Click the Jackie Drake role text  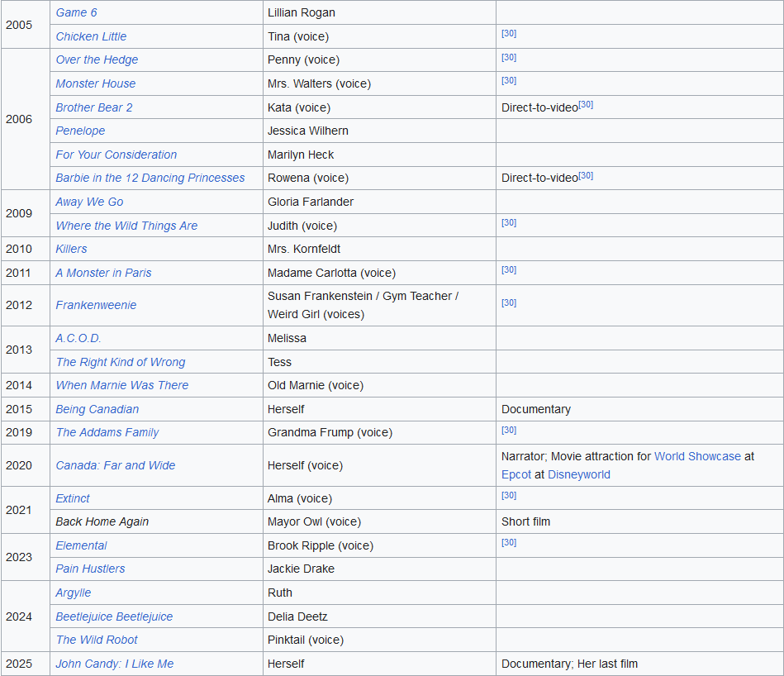(x=301, y=569)
